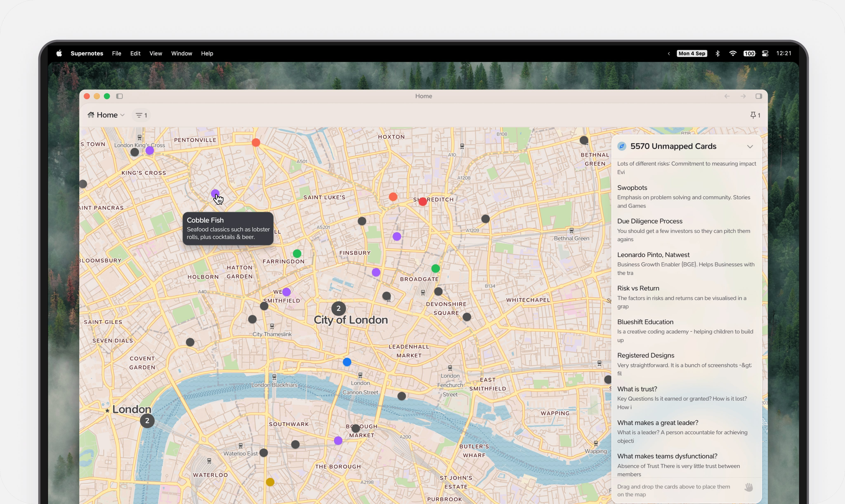Click the pin icon showing 1
The height and width of the screenshot is (504, 845).
pyautogui.click(x=755, y=115)
